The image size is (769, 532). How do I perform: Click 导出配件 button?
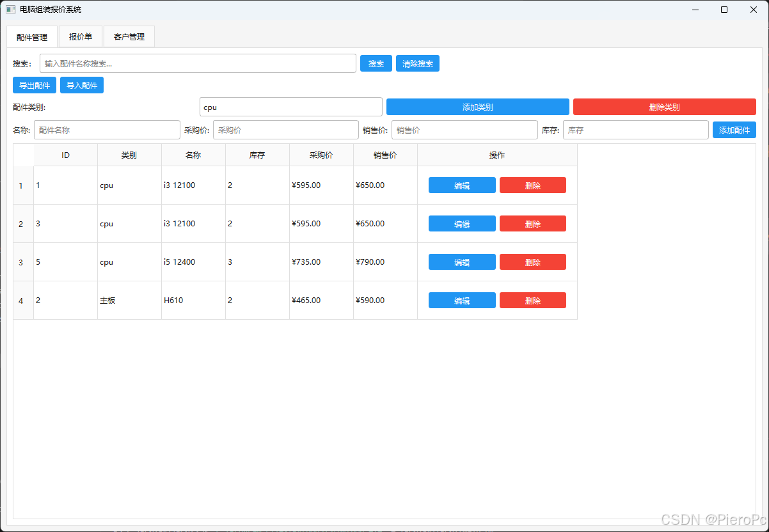point(35,85)
